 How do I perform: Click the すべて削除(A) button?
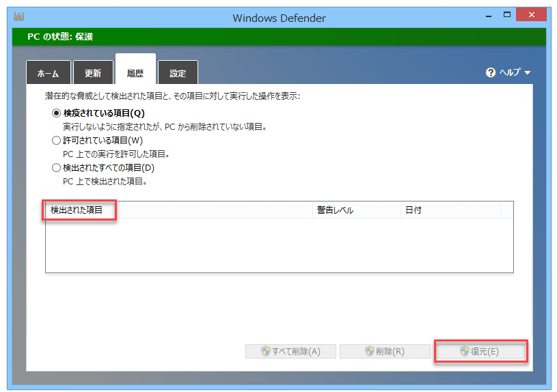[290, 351]
